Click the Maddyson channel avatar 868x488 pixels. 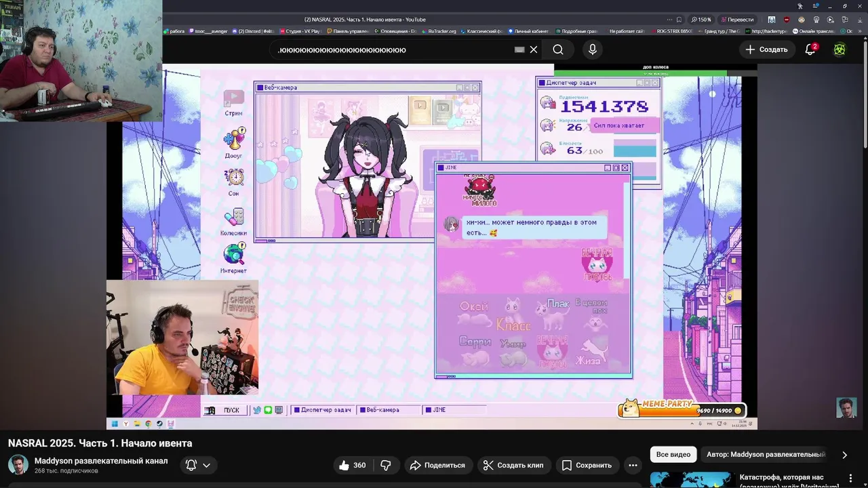point(18,465)
